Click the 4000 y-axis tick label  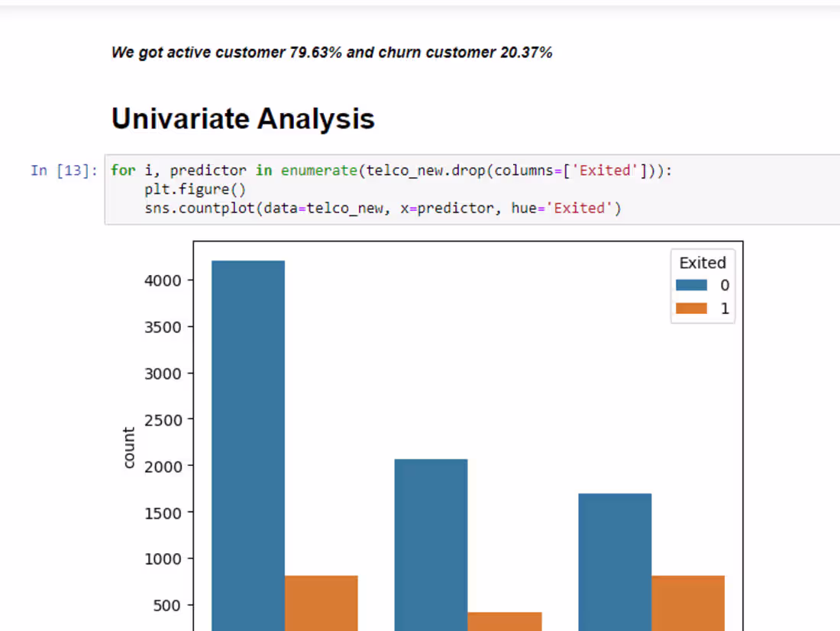click(162, 280)
